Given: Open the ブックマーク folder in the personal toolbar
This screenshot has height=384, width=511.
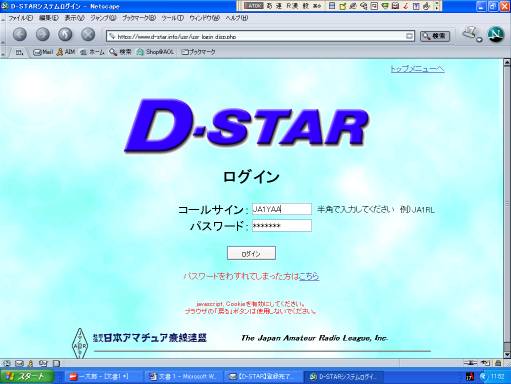Looking at the screenshot, I should pos(198,52).
